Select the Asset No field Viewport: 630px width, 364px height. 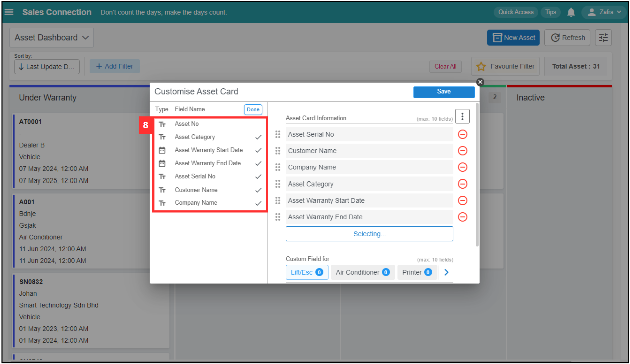pos(210,124)
